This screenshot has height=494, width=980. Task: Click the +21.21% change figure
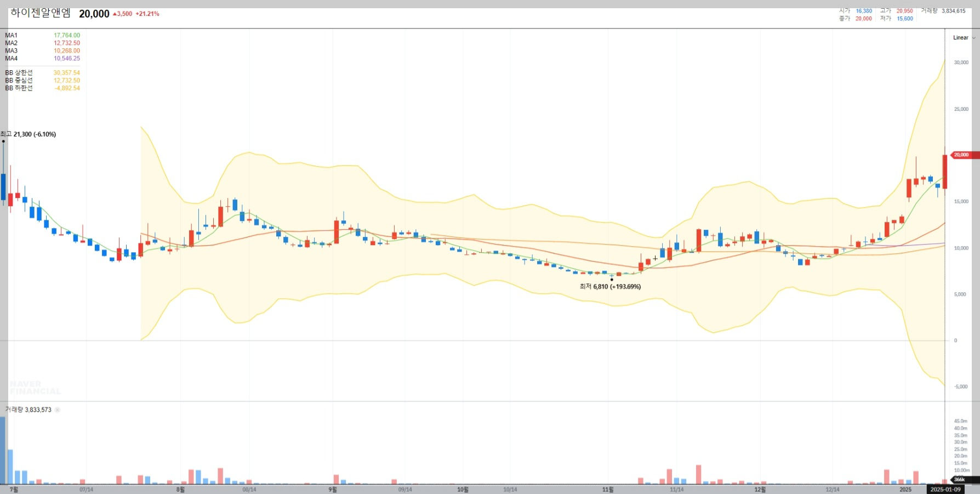pos(147,14)
